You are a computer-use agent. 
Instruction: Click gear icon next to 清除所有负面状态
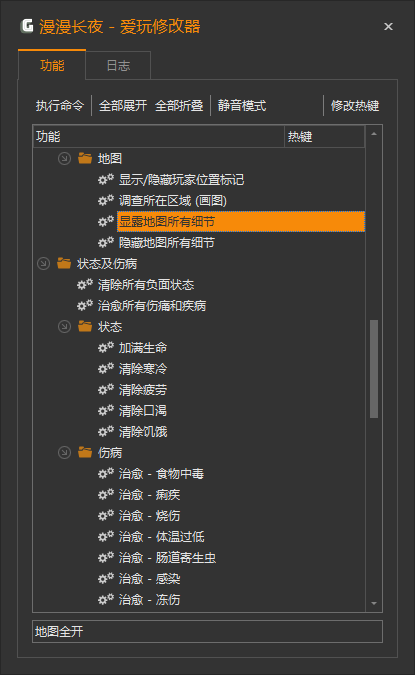point(85,284)
